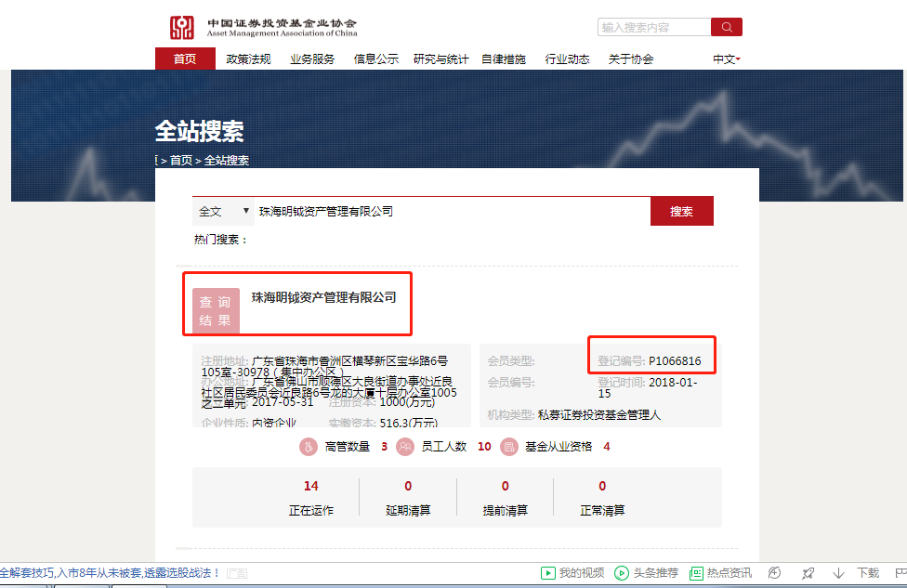Click the download arrow icon
The height and width of the screenshot is (588, 907).
tap(839, 572)
